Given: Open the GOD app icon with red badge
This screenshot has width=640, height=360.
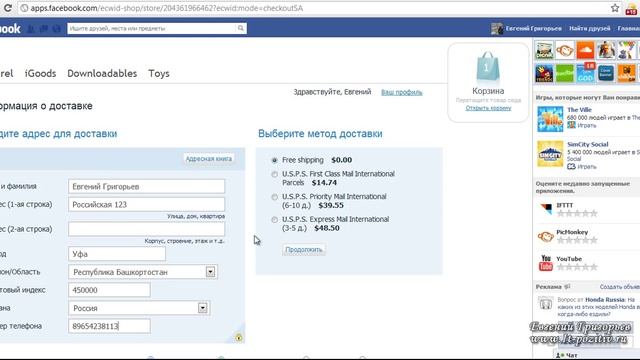Looking at the screenshot, I should click(585, 73).
